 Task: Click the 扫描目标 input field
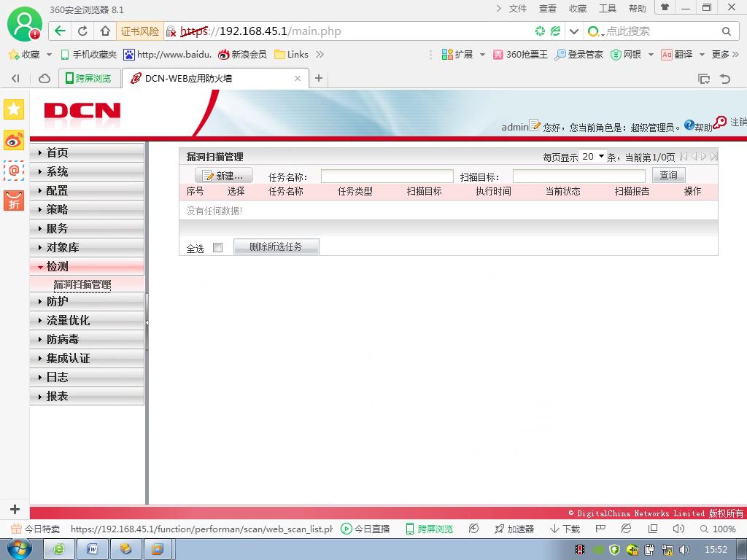point(578,176)
